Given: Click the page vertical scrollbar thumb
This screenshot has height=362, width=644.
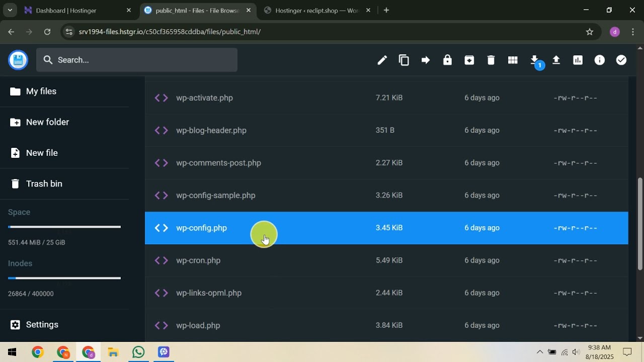Looking at the screenshot, I should tap(640, 224).
